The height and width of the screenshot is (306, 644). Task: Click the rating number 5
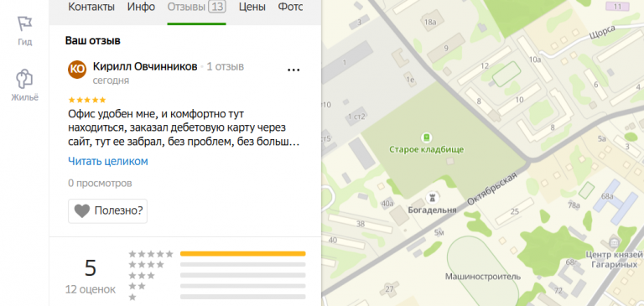[x=91, y=268]
